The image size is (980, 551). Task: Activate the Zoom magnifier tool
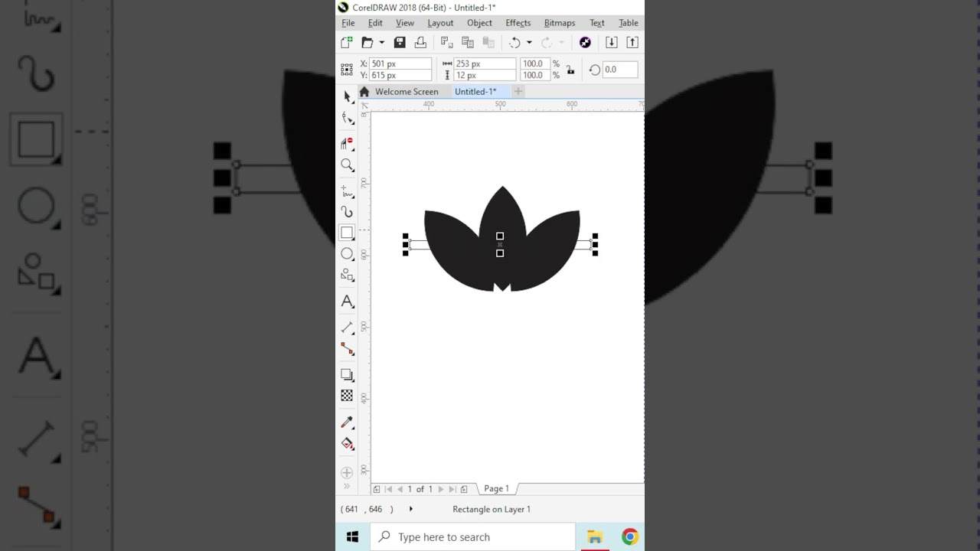pyautogui.click(x=348, y=165)
